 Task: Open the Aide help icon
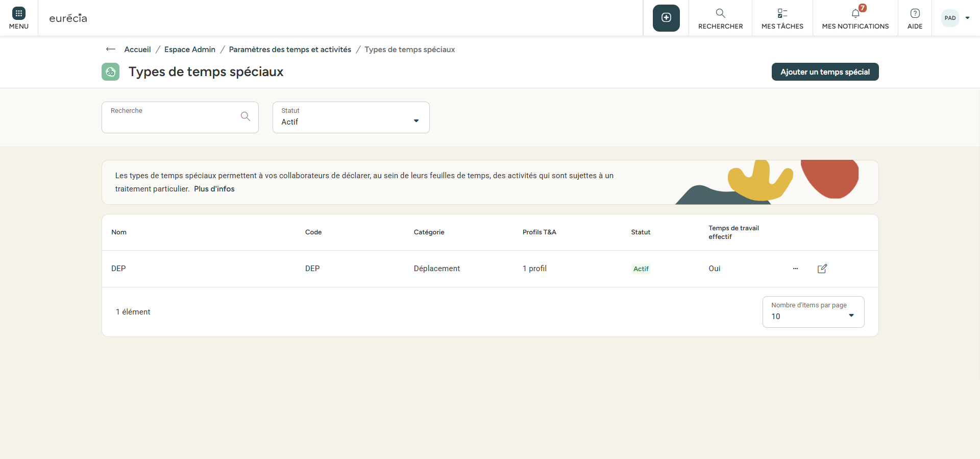tap(915, 14)
